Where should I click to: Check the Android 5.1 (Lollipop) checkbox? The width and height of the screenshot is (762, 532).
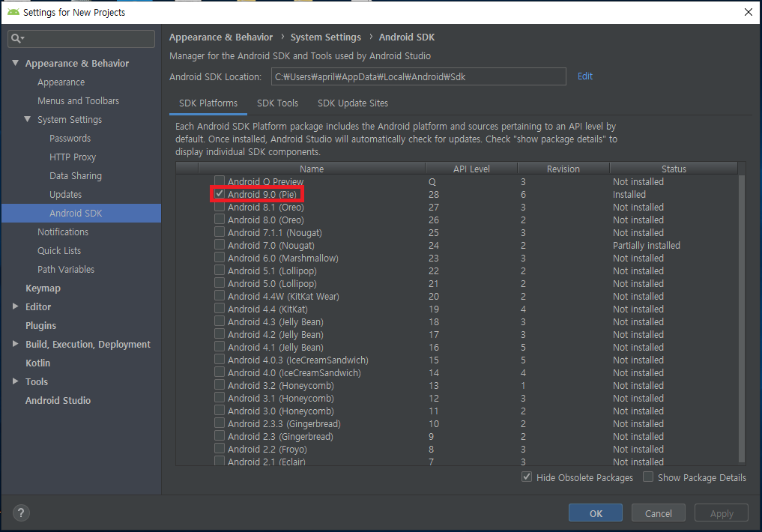click(220, 270)
